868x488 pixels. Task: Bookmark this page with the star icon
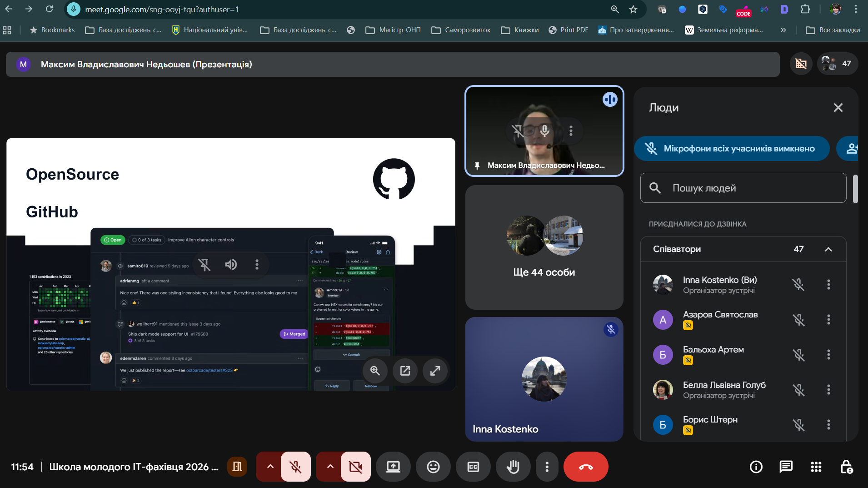click(633, 10)
